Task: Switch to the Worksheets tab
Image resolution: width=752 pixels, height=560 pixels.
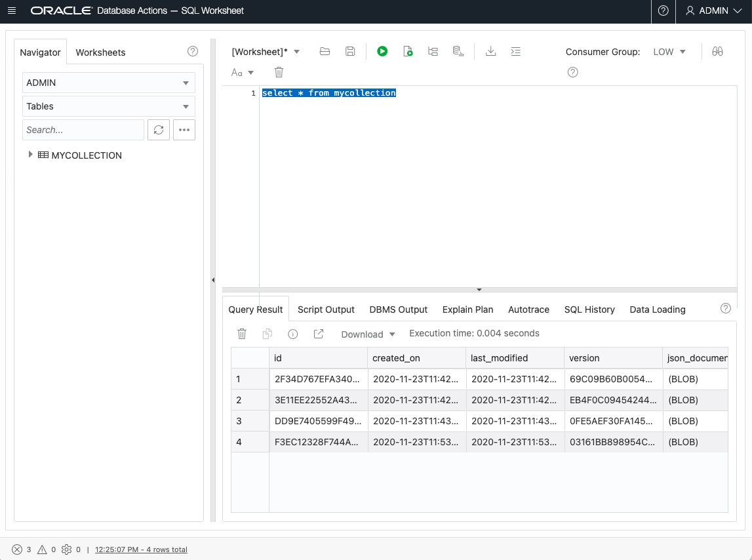Action: (x=100, y=52)
